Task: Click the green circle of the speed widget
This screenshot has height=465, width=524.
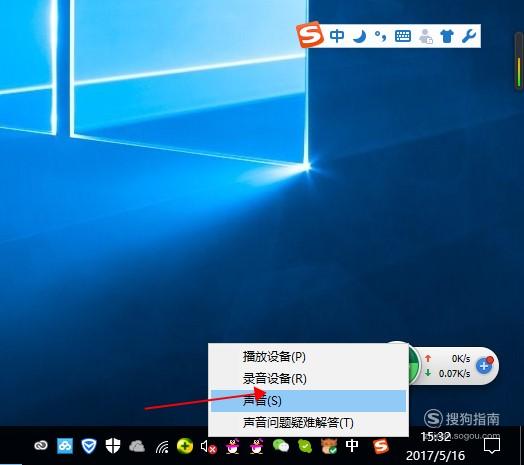Action: [x=414, y=365]
